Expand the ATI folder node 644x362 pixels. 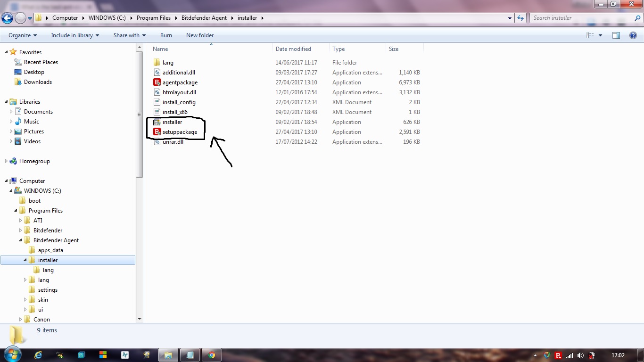click(20, 221)
